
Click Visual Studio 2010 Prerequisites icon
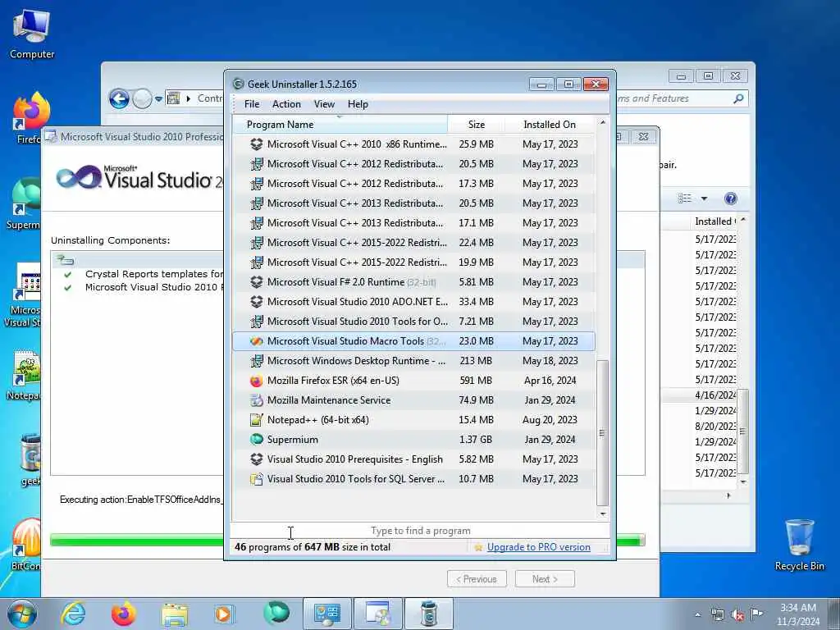(x=257, y=459)
